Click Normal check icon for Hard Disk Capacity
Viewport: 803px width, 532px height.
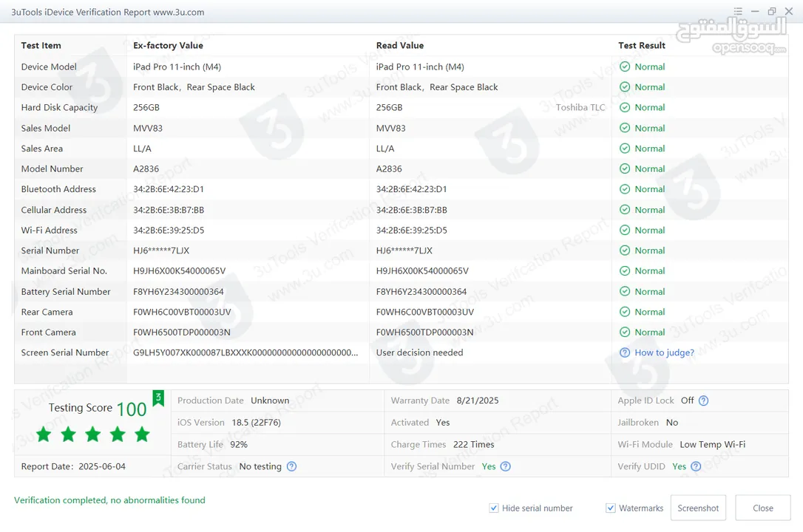click(625, 107)
